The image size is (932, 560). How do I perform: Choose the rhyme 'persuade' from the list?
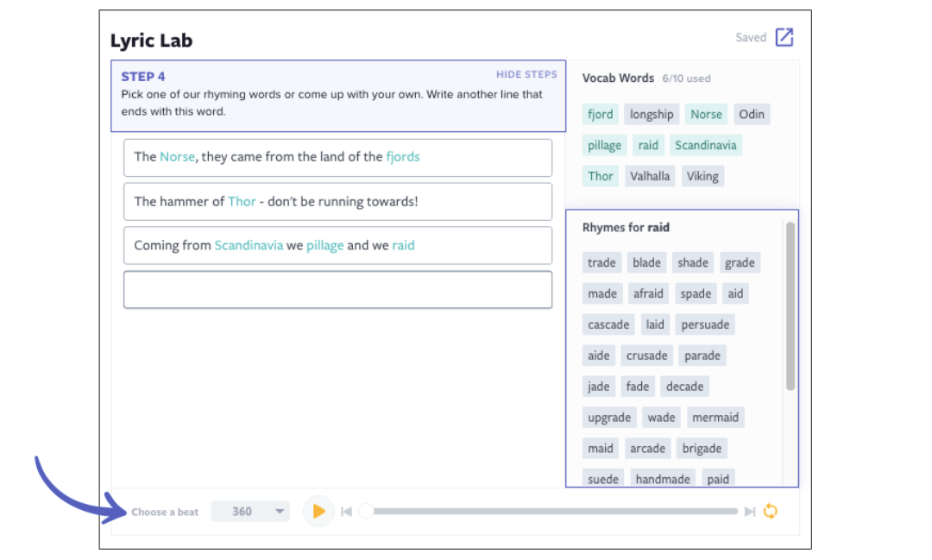[705, 324]
